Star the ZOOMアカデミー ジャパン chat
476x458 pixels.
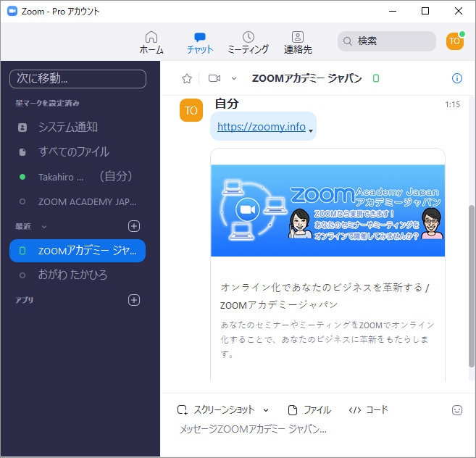pos(187,78)
